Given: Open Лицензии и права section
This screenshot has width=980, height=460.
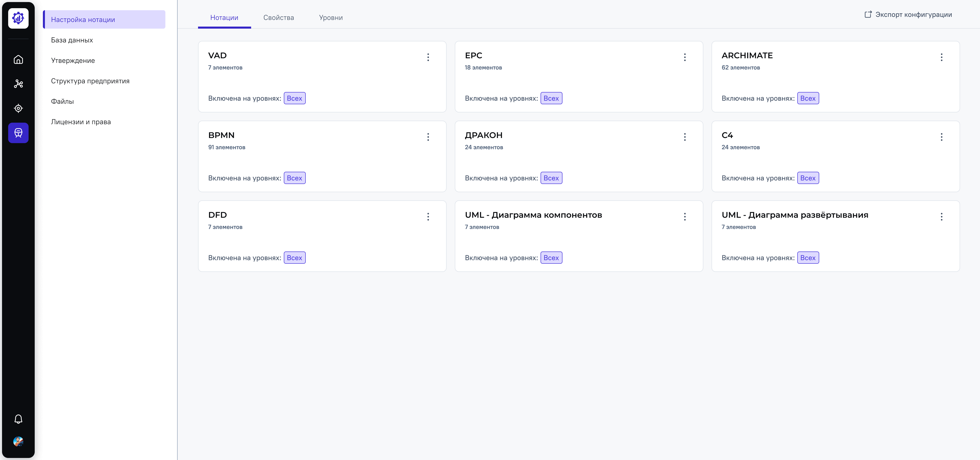Looking at the screenshot, I should pyautogui.click(x=81, y=122).
